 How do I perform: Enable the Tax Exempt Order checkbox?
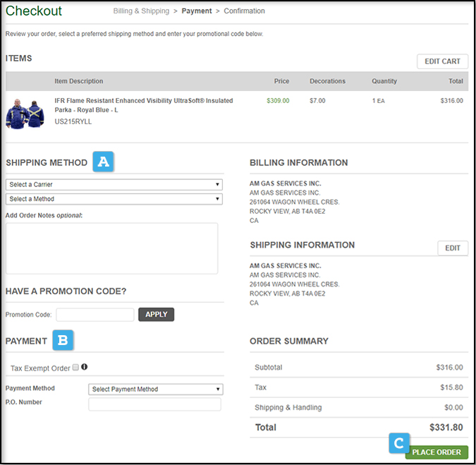pos(75,368)
